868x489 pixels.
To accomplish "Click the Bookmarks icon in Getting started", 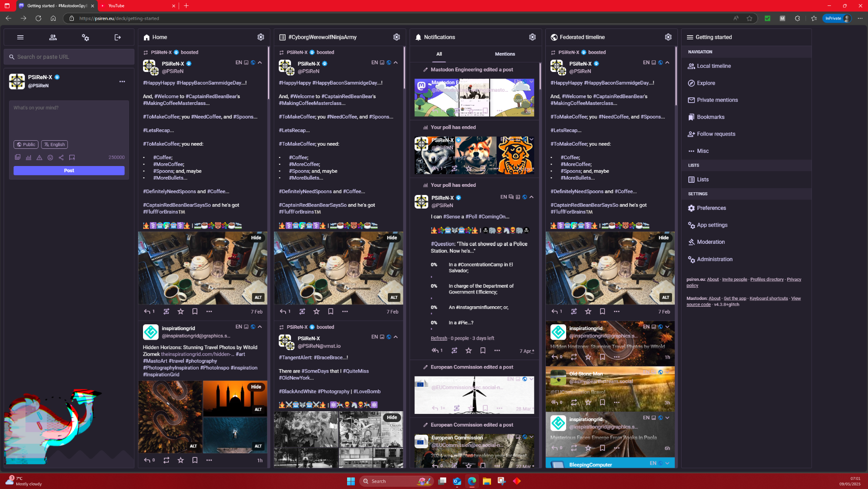I will [691, 117].
